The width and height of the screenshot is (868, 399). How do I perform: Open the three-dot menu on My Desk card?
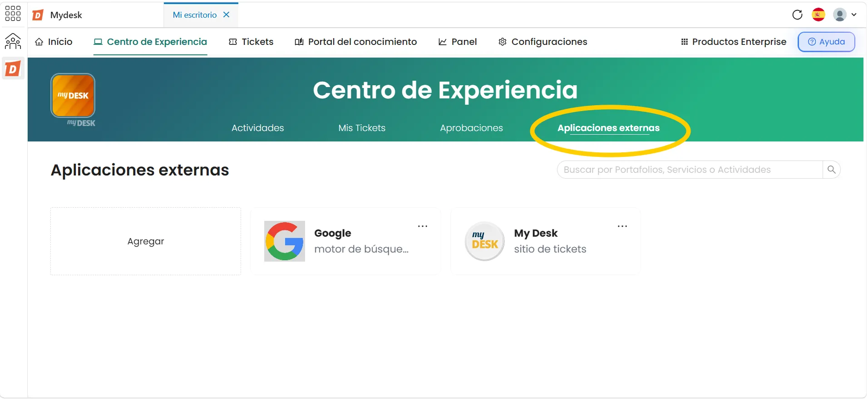622,226
